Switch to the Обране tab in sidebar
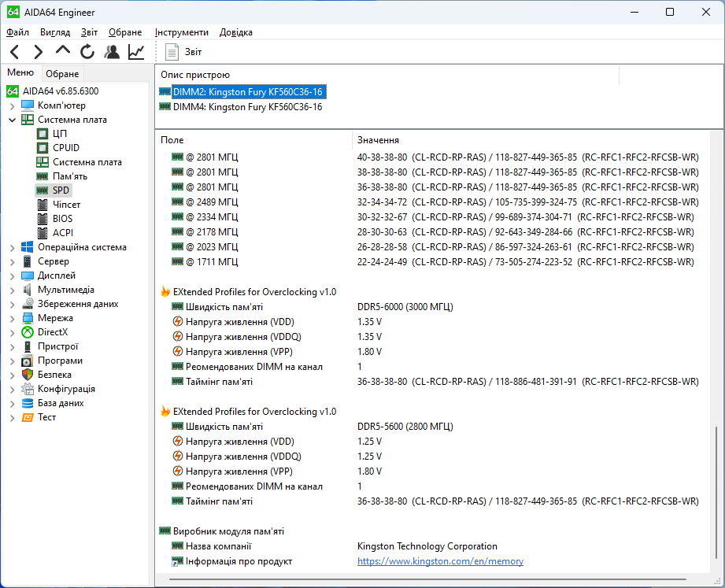725x588 pixels. (62, 74)
